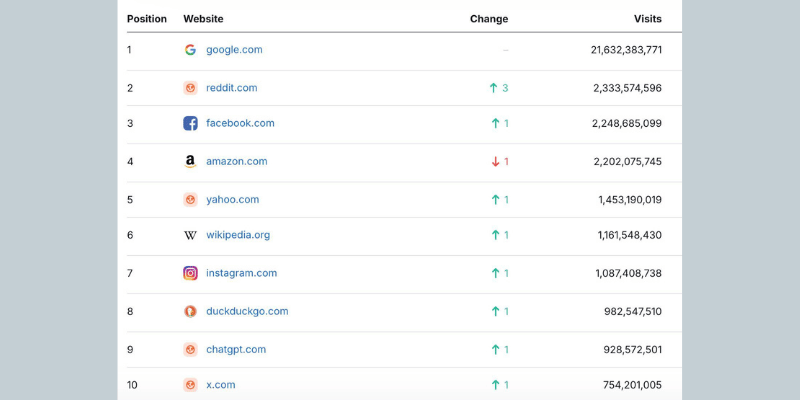Select visits value 982,547,510
Screen dimensions: 800x400
[633, 311]
